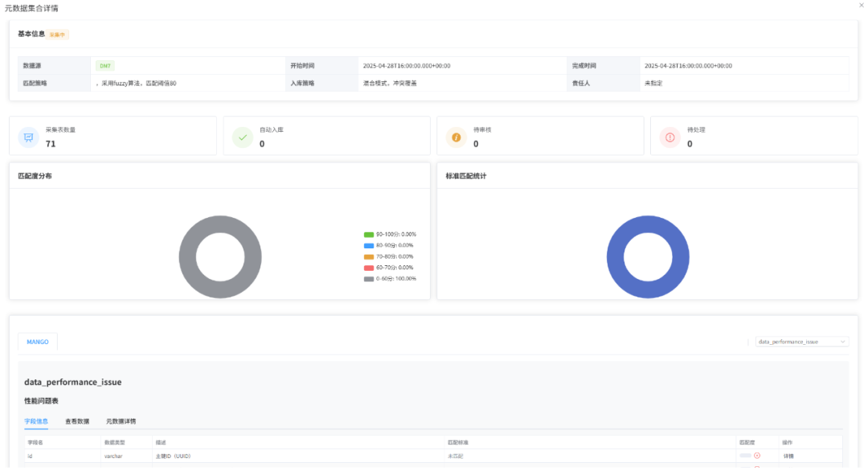
Task: Toggle the red 60-70分 legend swatch
Action: 369,268
